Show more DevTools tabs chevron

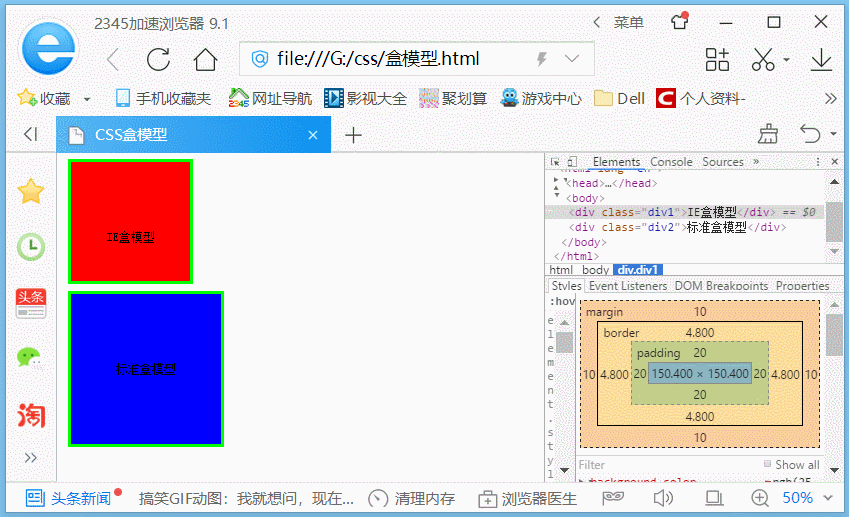756,161
